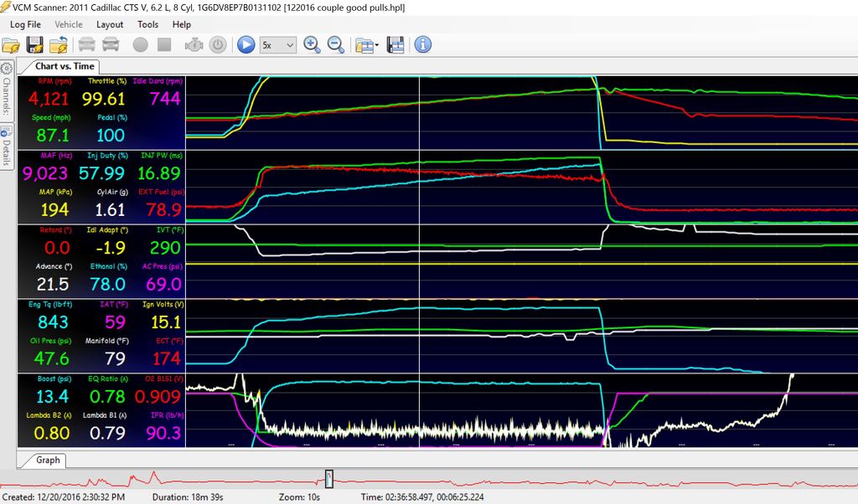Viewport: 858px width, 504px height.
Task: Select the EXT Fuel value 78.9
Action: click(x=163, y=210)
